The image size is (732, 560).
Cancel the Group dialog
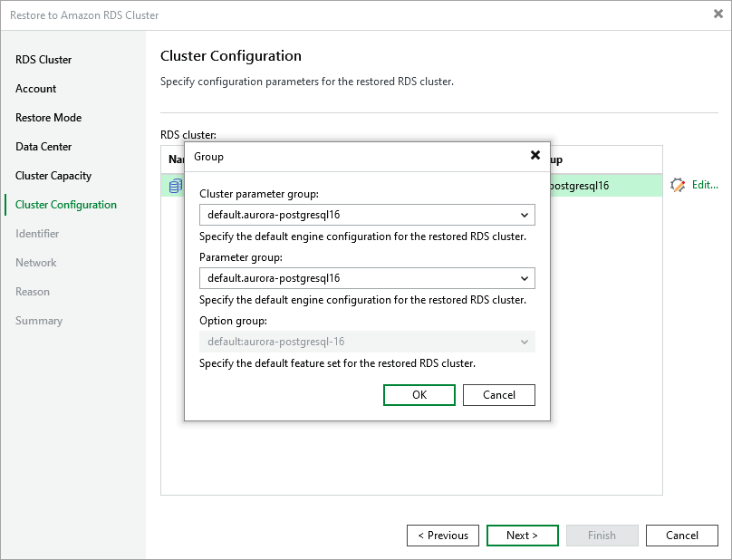coord(498,395)
